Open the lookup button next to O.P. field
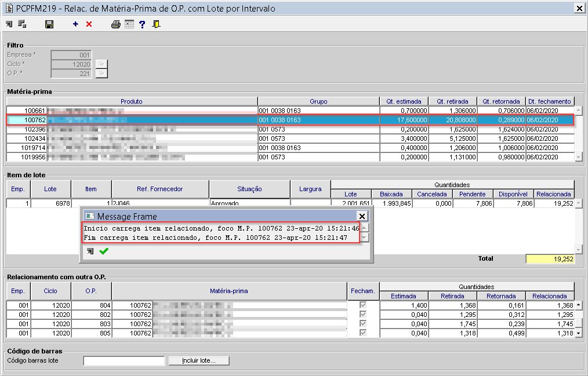Viewport: 588px width, 376px height. [101, 74]
